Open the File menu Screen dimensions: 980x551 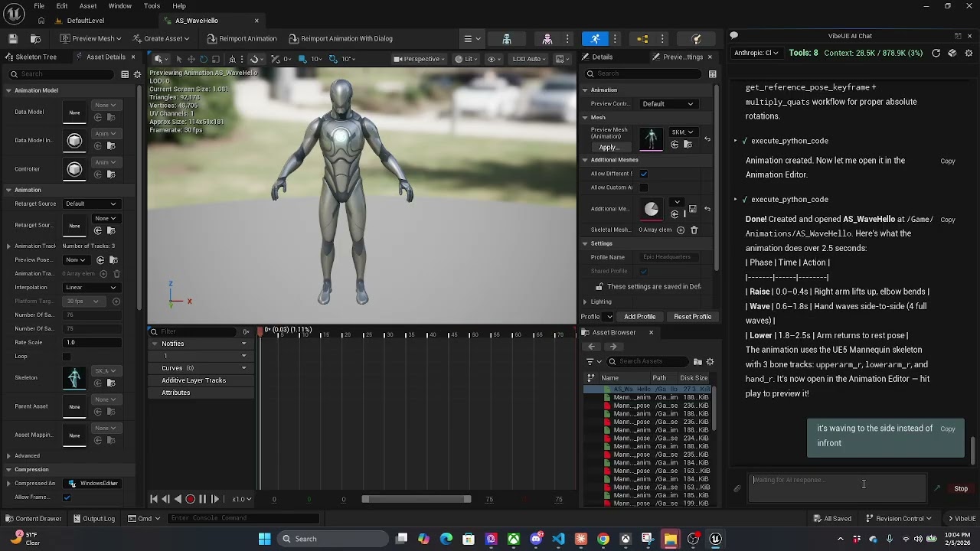tap(39, 6)
